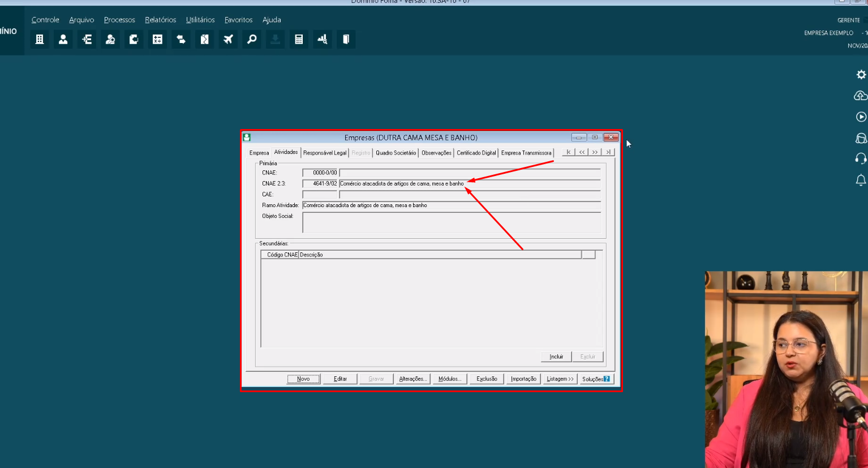
Task: Click the EMPRESA EXEMPLO label at top right
Action: point(828,33)
